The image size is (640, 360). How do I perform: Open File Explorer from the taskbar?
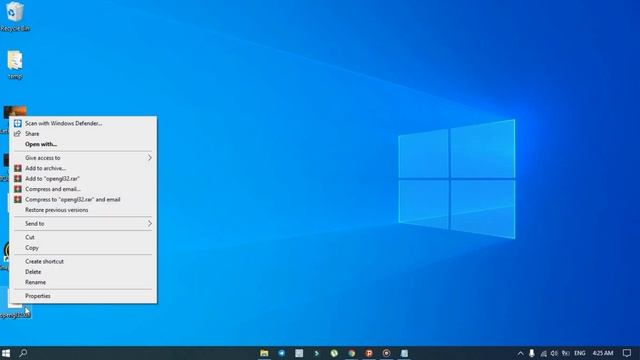pos(264,353)
